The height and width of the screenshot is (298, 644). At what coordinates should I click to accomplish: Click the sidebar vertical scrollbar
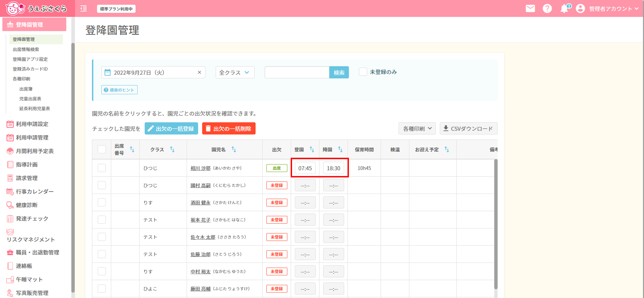click(73, 167)
